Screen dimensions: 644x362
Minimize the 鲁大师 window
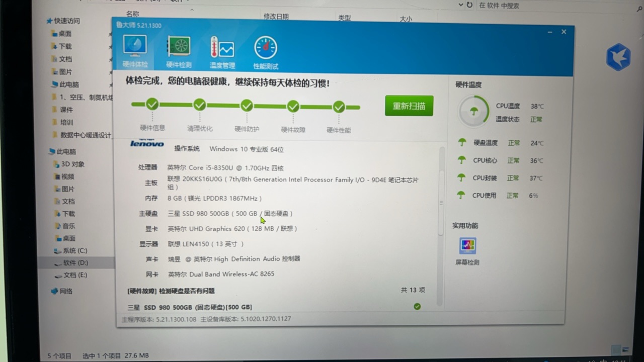[550, 32]
